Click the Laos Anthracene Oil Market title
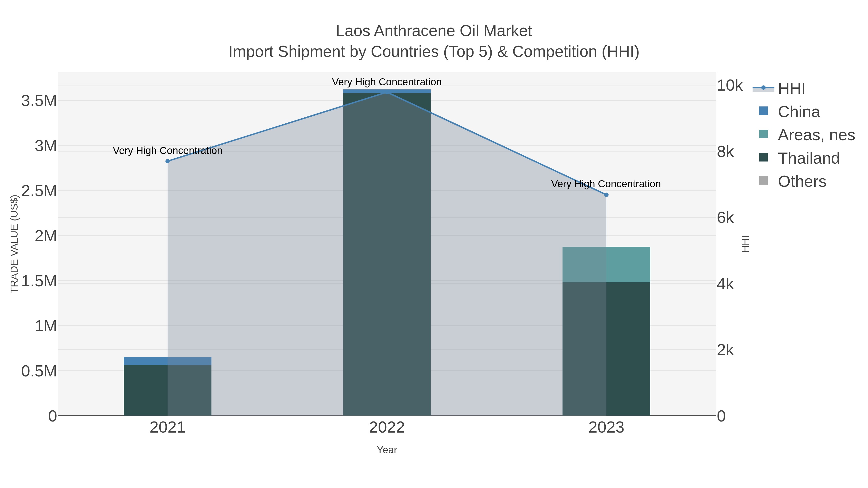868x488 pixels. tap(434, 31)
